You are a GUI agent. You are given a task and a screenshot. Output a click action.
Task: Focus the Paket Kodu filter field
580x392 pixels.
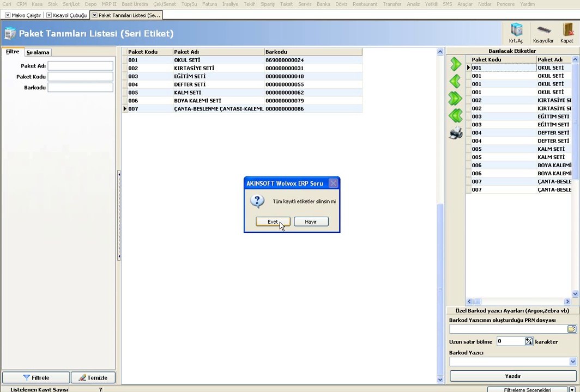[x=80, y=76]
